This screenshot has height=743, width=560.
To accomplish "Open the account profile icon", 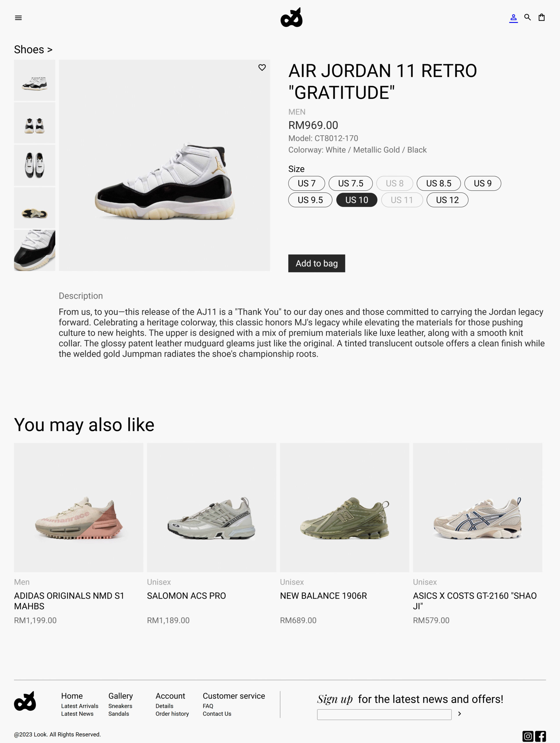I will (513, 18).
